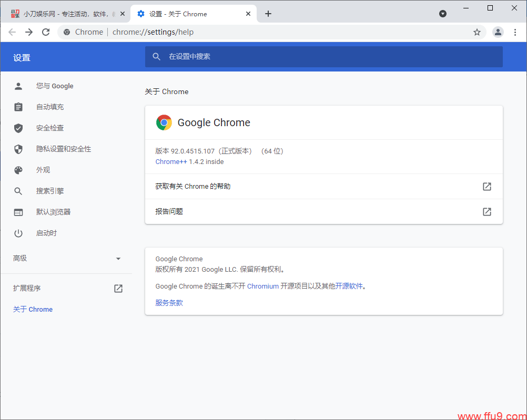Click the forward navigation arrow
The width and height of the screenshot is (527, 420).
click(29, 32)
